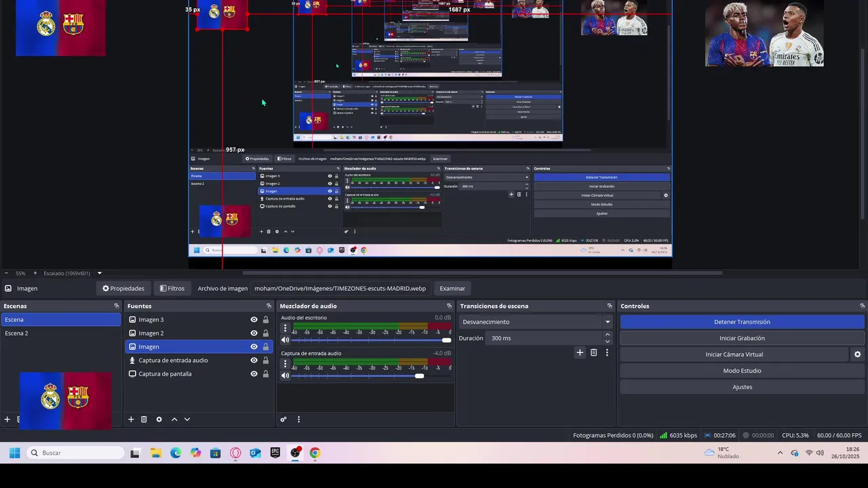Open Audio del escritorio options dots
This screenshot has height=488, width=868.
[285, 329]
